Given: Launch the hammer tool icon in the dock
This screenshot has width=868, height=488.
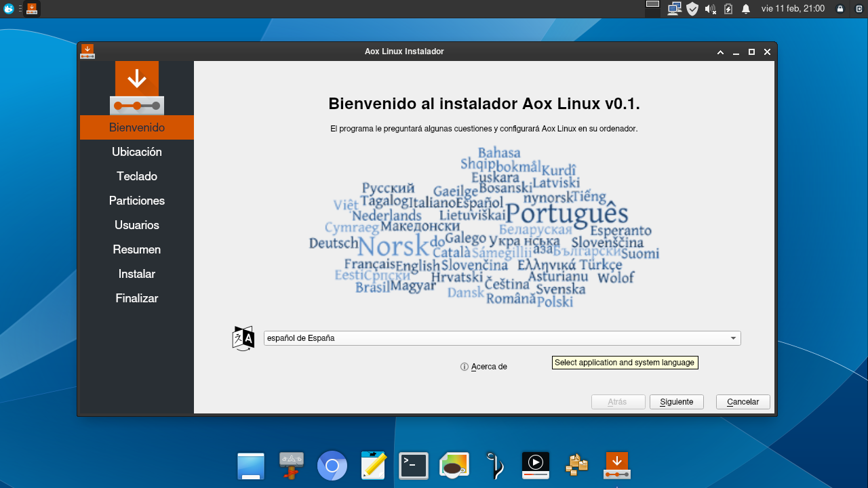Looking at the screenshot, I should (292, 466).
